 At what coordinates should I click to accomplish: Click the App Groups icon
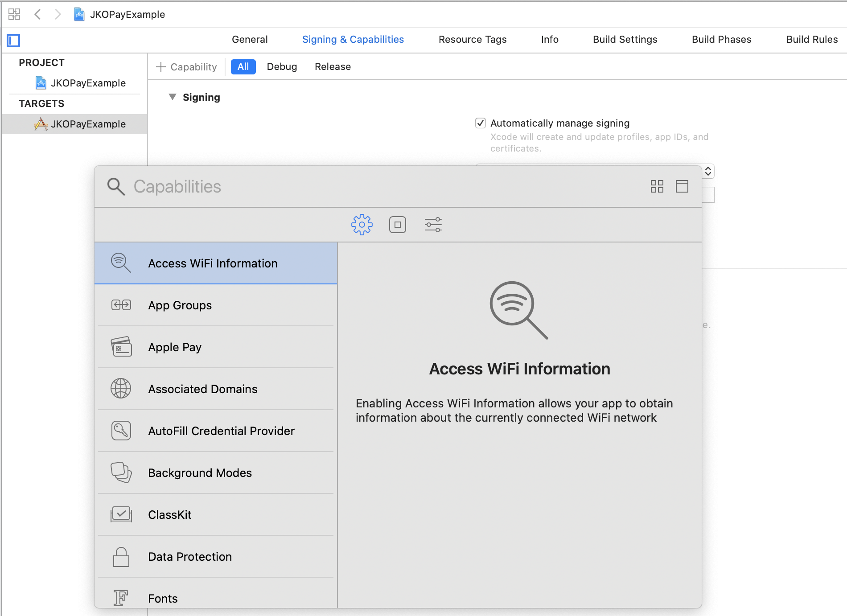(121, 305)
